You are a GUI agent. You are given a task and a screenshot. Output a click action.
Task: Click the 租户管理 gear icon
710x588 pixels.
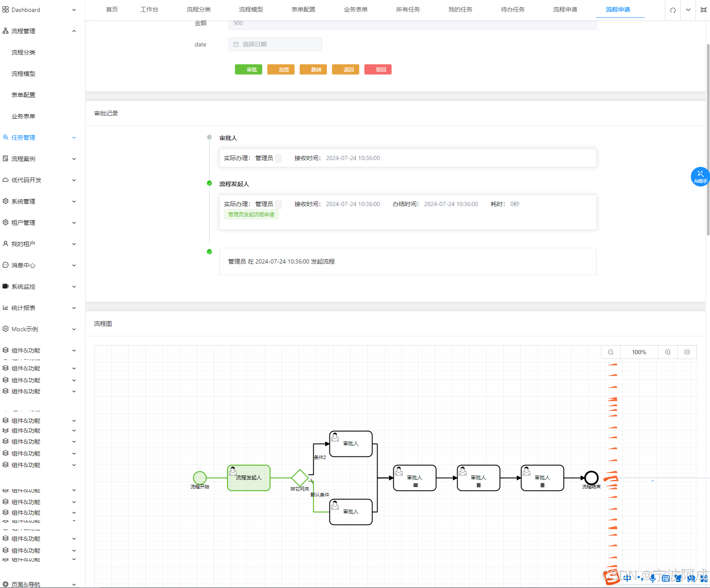point(6,222)
